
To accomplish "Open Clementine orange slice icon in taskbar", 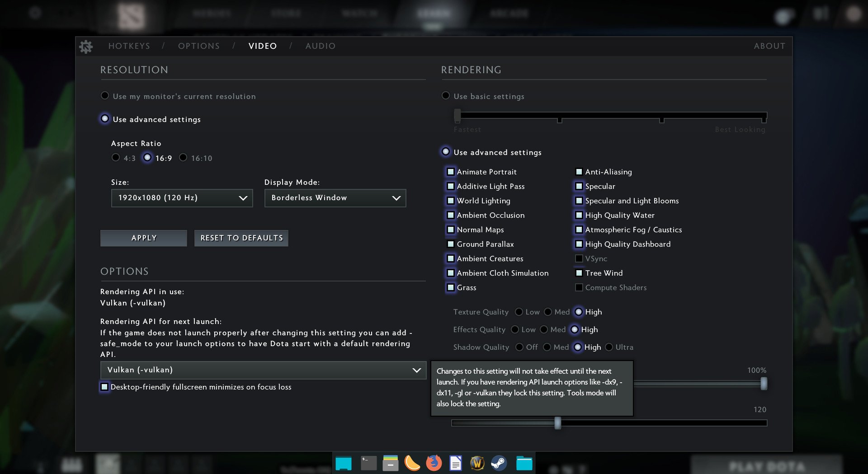I will [412, 463].
